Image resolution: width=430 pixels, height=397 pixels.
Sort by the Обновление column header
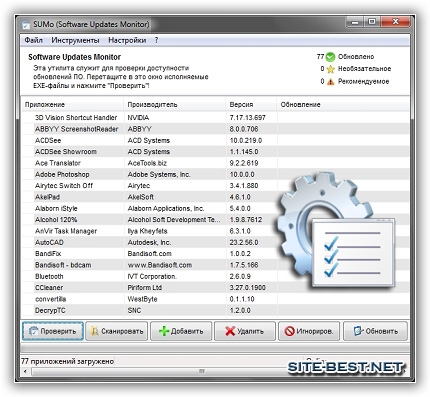click(343, 105)
